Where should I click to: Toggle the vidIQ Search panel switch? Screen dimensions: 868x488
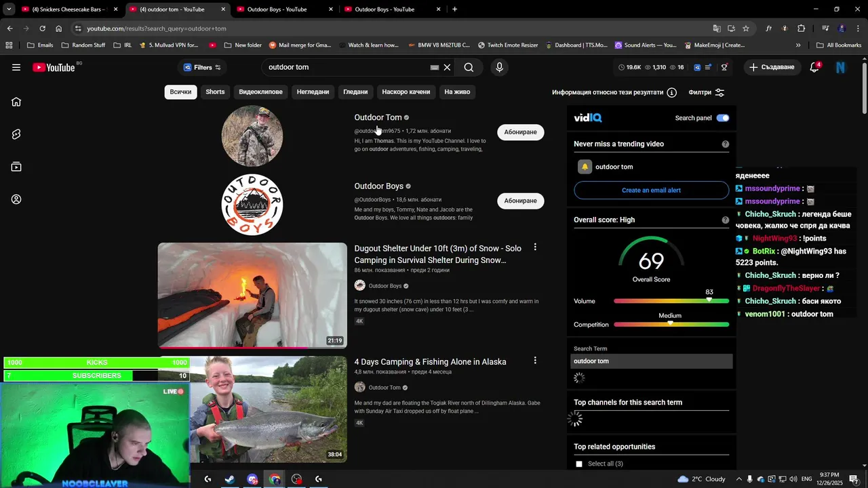(x=723, y=118)
